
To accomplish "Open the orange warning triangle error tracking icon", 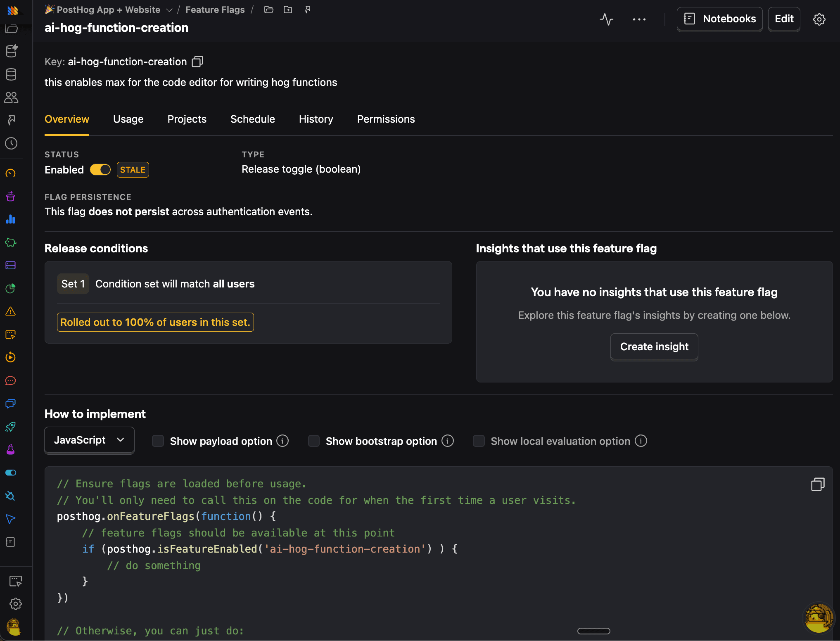I will [x=11, y=311].
